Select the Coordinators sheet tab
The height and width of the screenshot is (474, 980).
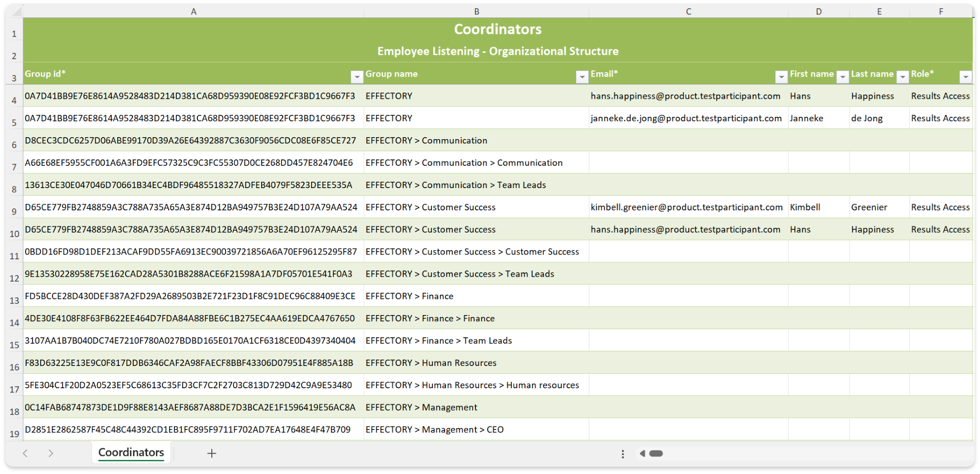[x=131, y=453]
